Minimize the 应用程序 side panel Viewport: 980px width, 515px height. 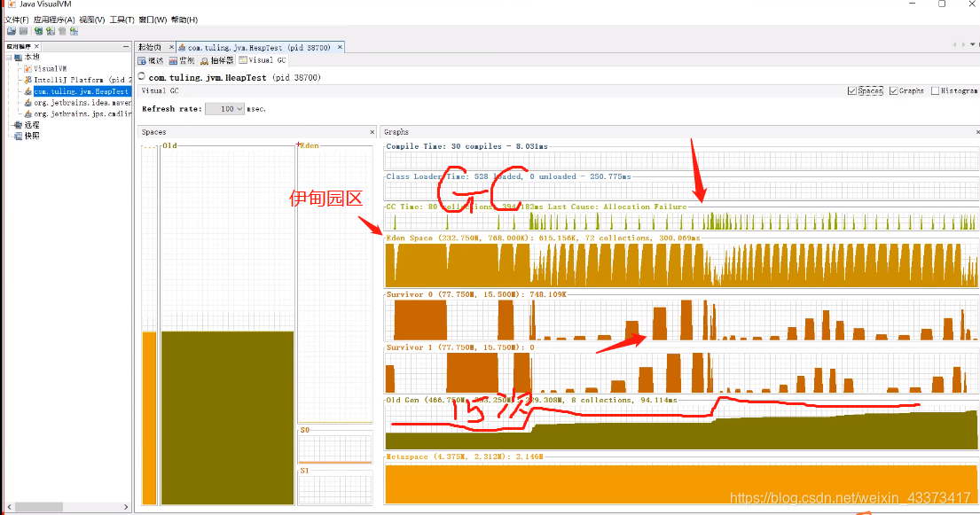[126, 46]
